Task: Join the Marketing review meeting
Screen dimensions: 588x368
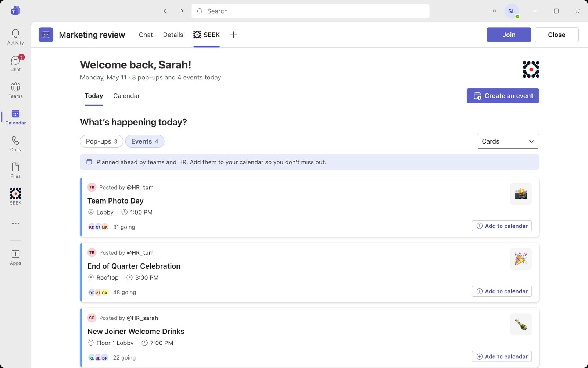Action: 509,35
